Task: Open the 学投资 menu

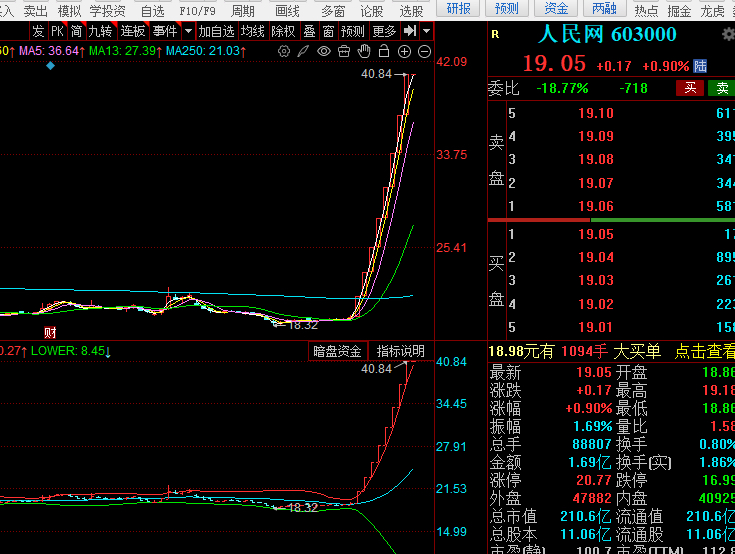Action: 107,10
